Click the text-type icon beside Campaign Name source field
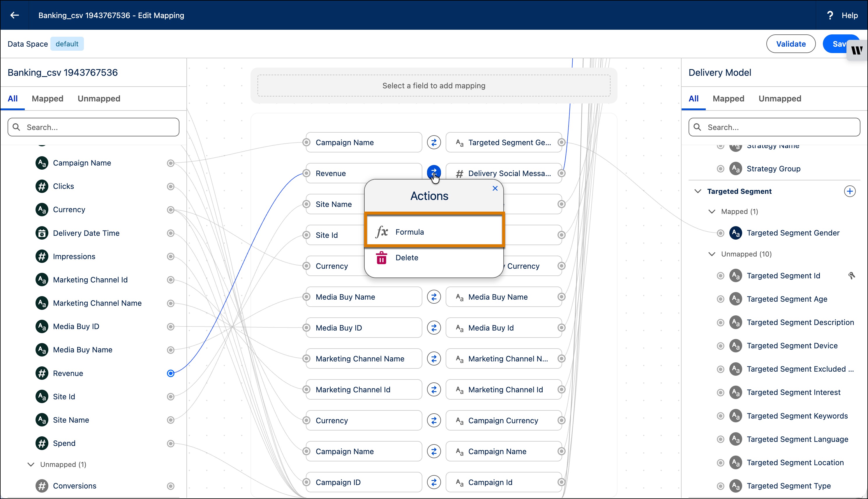 tap(42, 163)
